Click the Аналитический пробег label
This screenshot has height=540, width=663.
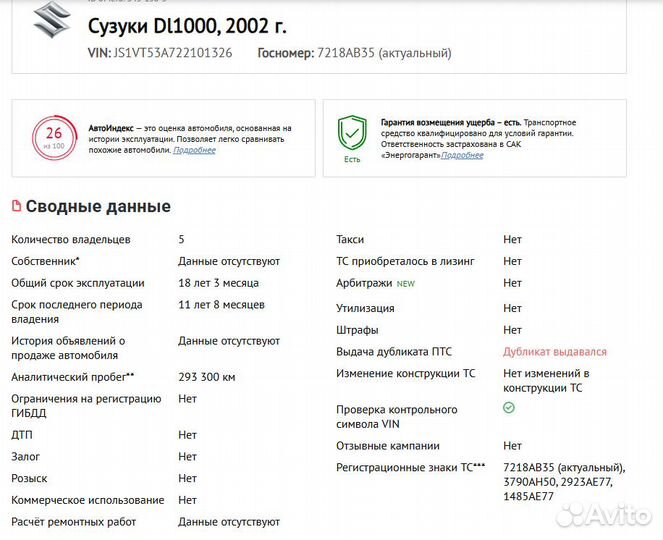(73, 377)
